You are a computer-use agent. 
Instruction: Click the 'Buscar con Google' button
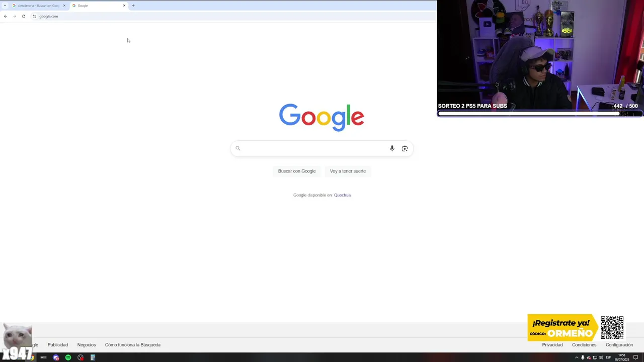[x=297, y=171]
